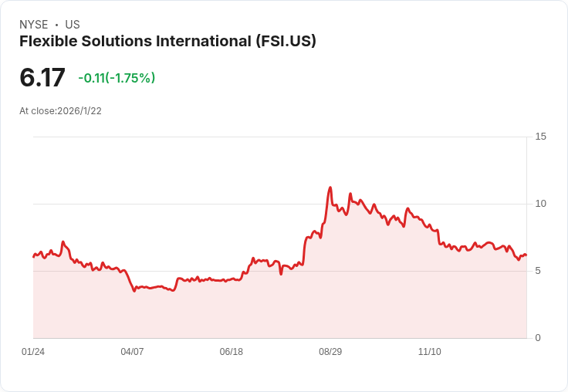Select the 6.17 current price value
568x392 pixels.
pyautogui.click(x=42, y=77)
